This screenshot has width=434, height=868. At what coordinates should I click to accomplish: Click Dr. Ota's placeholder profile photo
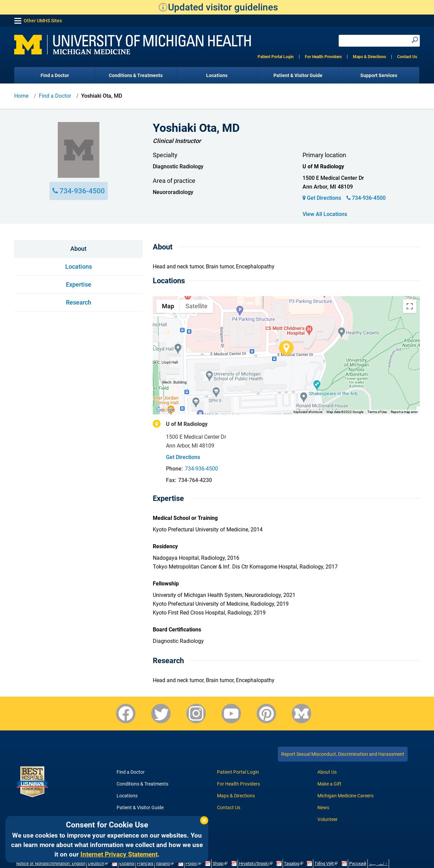(78, 150)
